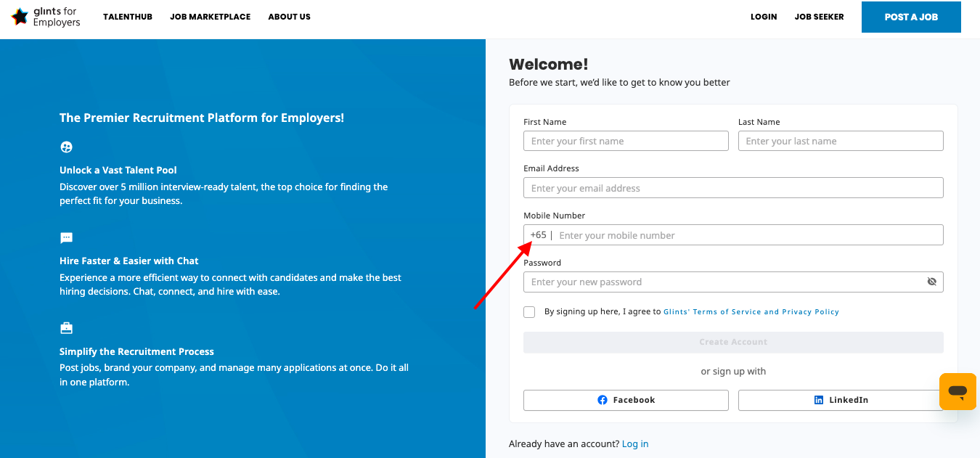Click the POST A JOB button

click(911, 17)
